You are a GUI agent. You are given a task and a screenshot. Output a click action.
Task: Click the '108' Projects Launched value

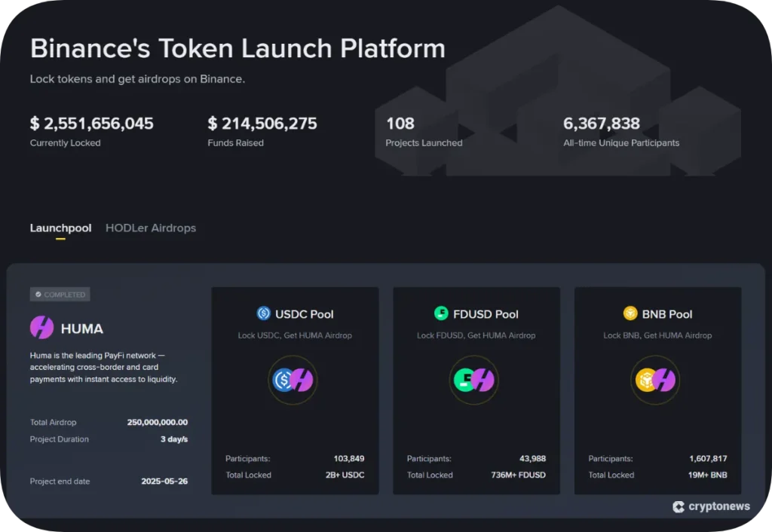coord(400,123)
